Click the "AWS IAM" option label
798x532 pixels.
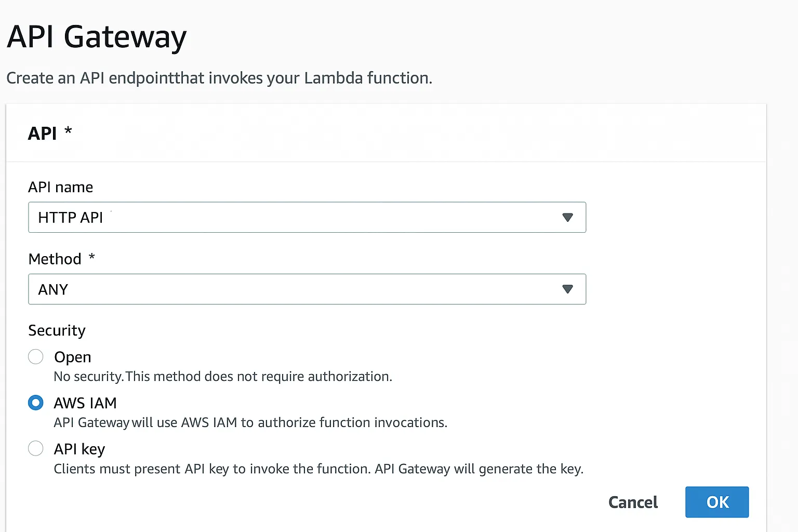85,403
